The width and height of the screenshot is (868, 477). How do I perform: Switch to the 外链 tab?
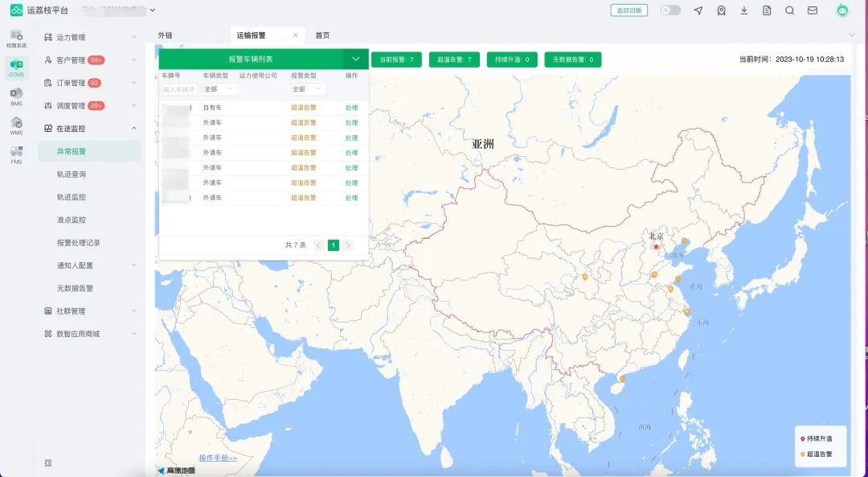165,35
